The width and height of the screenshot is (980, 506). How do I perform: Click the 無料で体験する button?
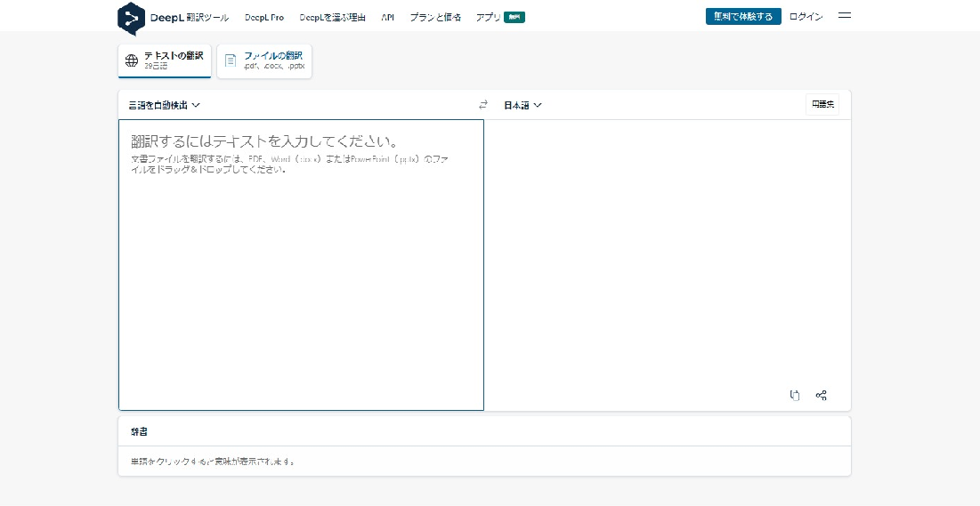pos(743,17)
